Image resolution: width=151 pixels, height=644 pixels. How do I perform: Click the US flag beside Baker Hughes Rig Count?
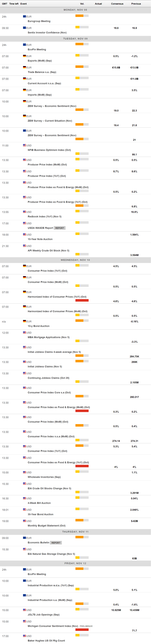[24, 636]
